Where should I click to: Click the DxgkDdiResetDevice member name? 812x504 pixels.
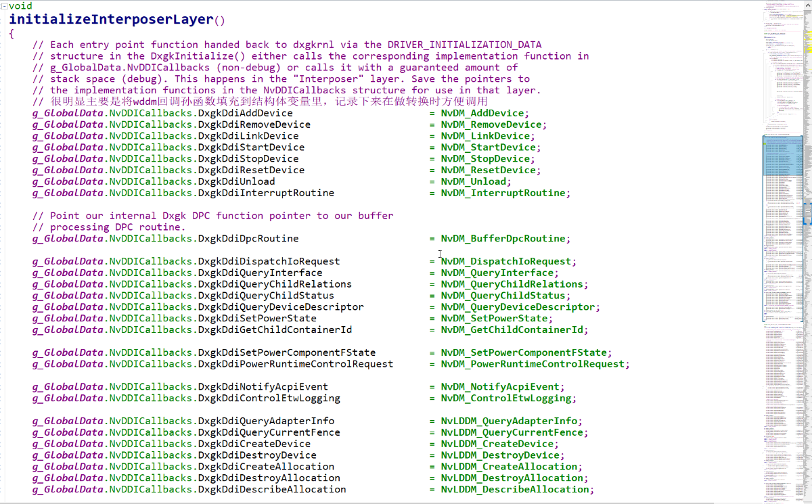pos(251,170)
